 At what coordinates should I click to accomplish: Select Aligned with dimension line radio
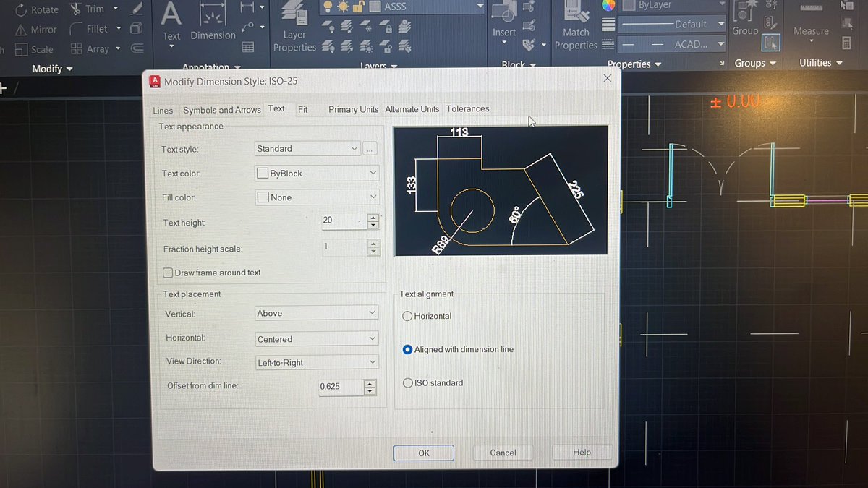click(x=407, y=349)
